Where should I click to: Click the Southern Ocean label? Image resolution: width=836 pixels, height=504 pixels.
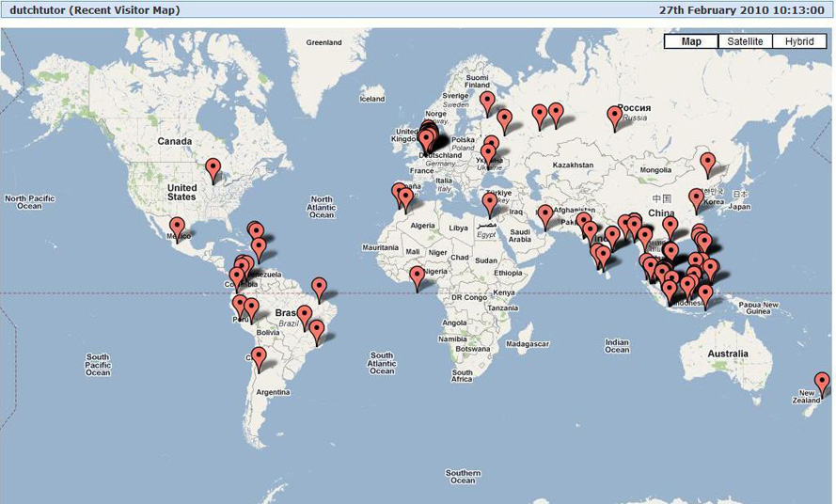(x=463, y=477)
